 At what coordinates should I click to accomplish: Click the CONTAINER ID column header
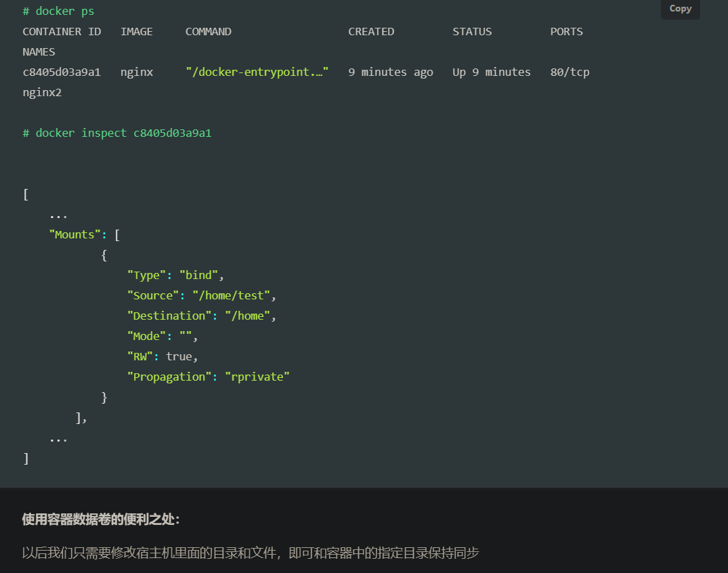(62, 32)
